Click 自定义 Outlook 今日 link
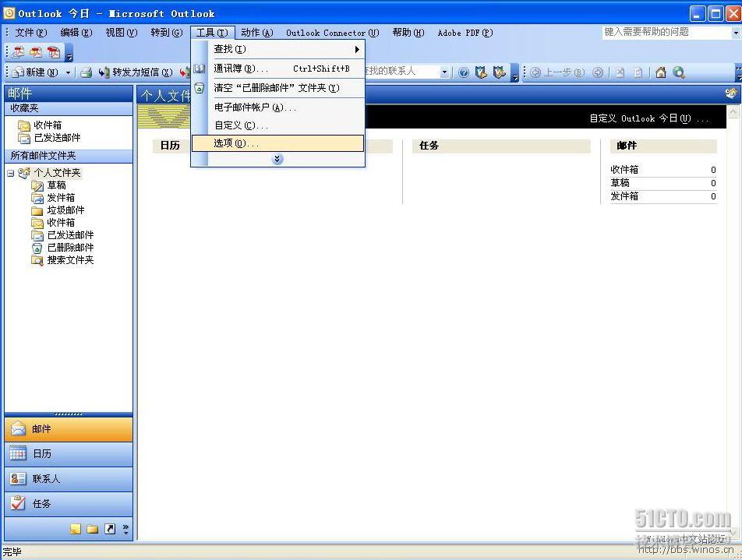This screenshot has width=742, height=560. pyautogui.click(x=648, y=118)
